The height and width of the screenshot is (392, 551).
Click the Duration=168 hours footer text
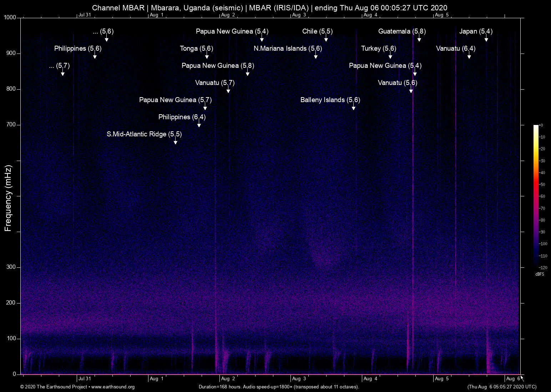[x=279, y=387]
